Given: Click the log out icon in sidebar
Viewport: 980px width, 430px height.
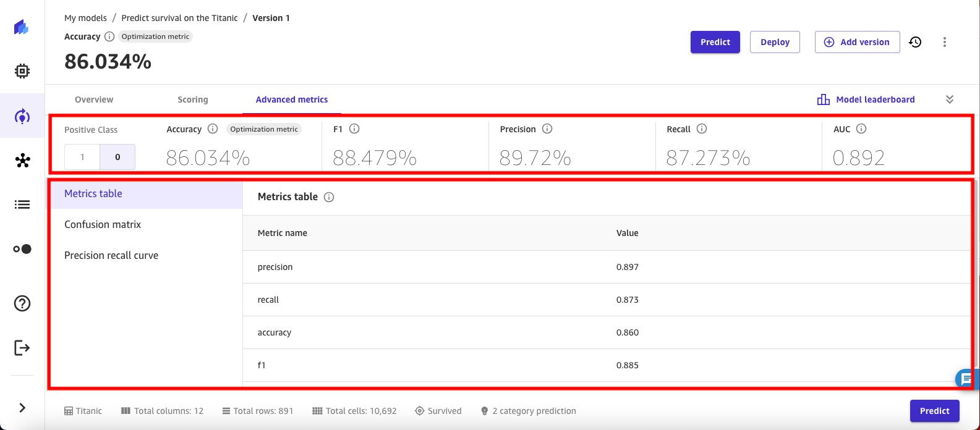Looking at the screenshot, I should click(x=22, y=348).
